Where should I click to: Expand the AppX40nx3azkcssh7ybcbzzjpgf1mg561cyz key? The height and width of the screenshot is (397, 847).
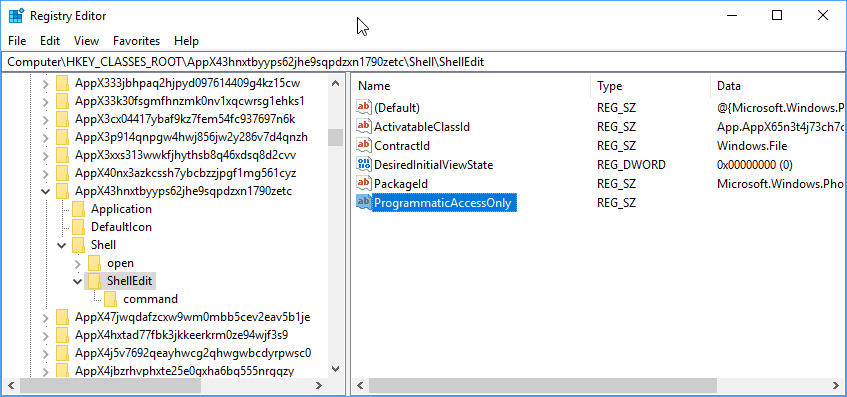pos(46,173)
